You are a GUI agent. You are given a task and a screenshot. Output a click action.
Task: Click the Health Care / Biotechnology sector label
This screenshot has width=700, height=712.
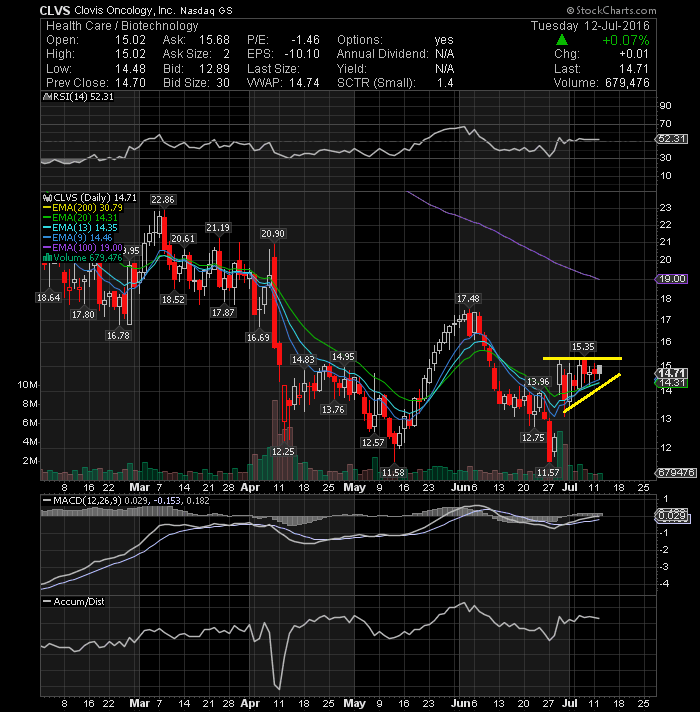click(122, 26)
